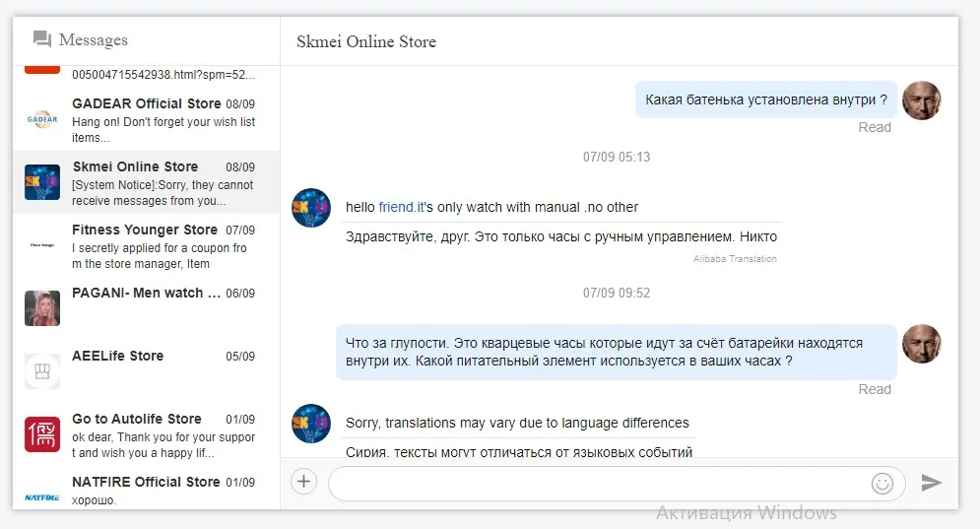Open the AEELife Store conversation

(x=146, y=371)
